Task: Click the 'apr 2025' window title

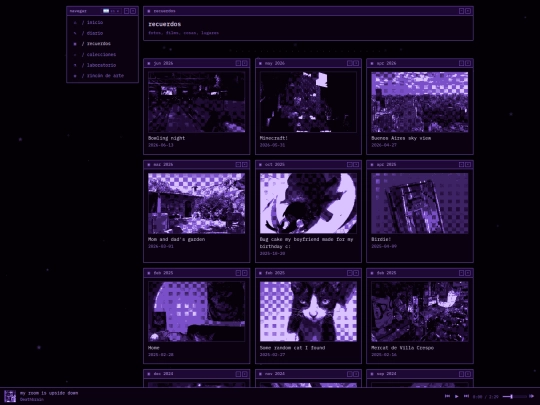Action: click(x=386, y=165)
